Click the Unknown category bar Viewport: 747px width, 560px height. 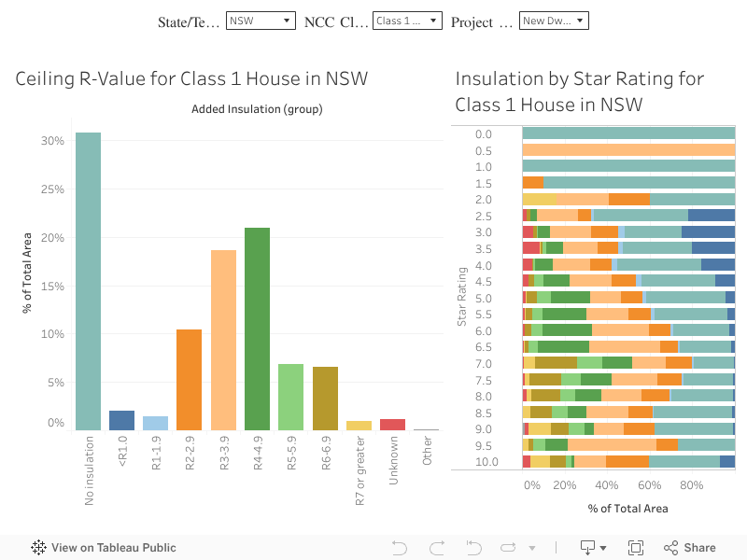pos(393,426)
